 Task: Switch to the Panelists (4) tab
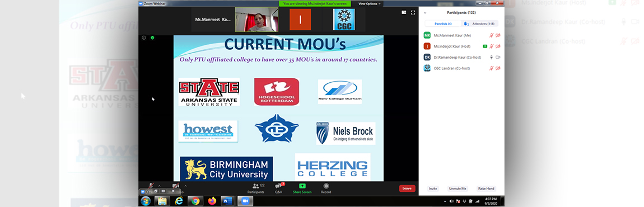tap(443, 24)
